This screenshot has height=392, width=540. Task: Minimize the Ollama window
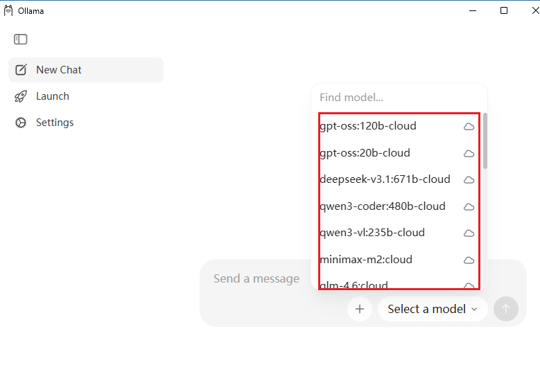473,10
